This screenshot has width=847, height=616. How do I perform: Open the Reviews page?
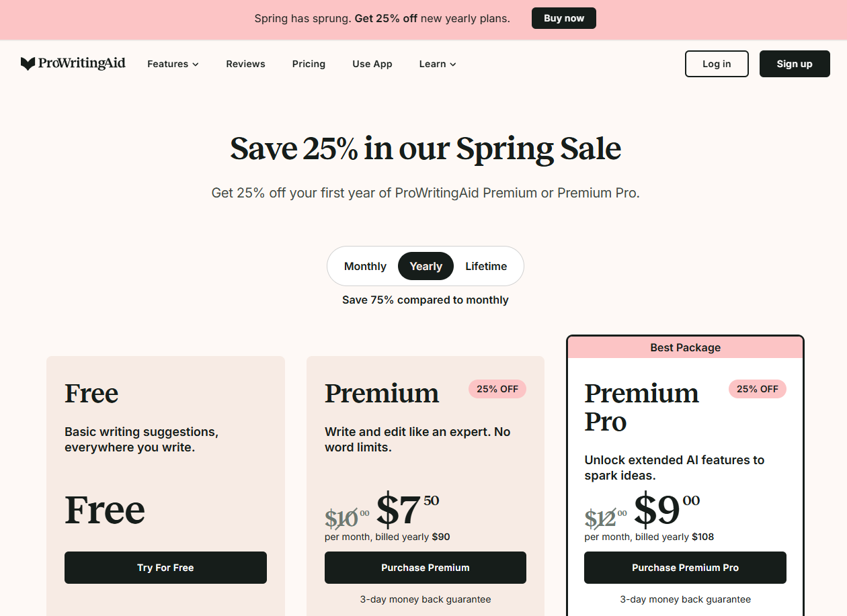click(x=245, y=64)
